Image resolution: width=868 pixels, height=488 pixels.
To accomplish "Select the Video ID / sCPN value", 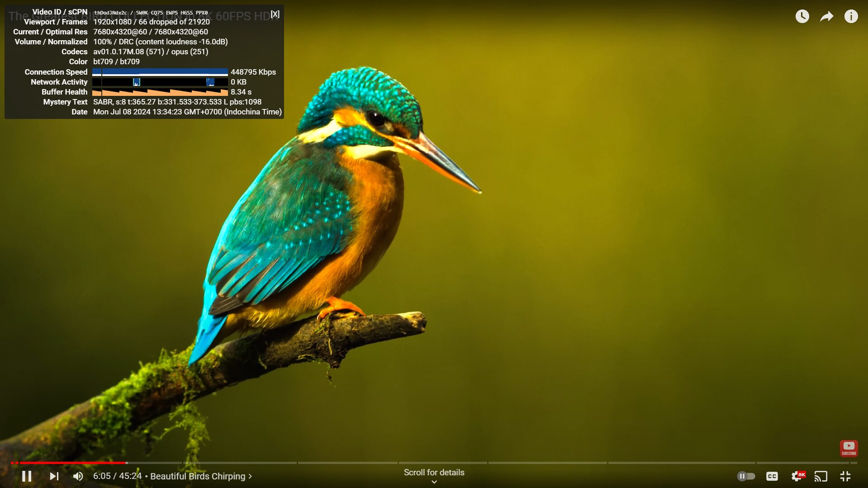I will 151,13.
